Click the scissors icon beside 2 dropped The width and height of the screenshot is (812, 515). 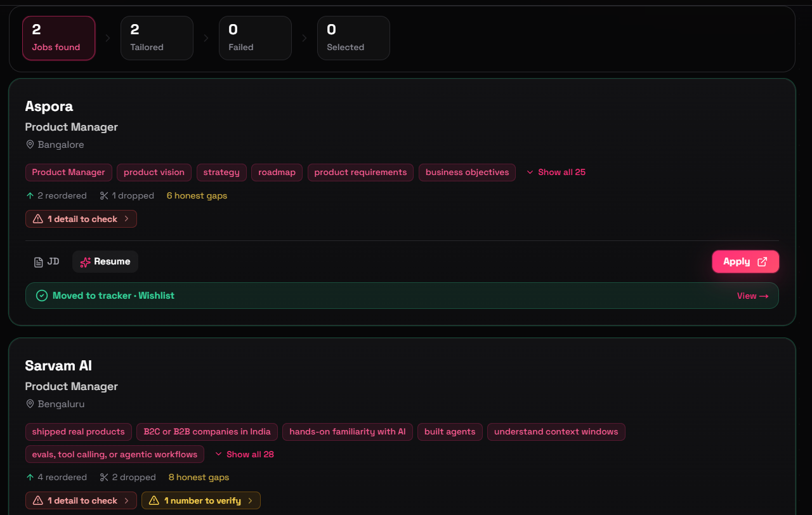pos(105,477)
